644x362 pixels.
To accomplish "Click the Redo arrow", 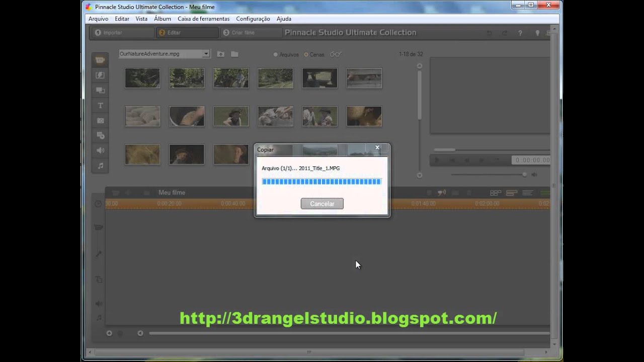I will click(505, 33).
